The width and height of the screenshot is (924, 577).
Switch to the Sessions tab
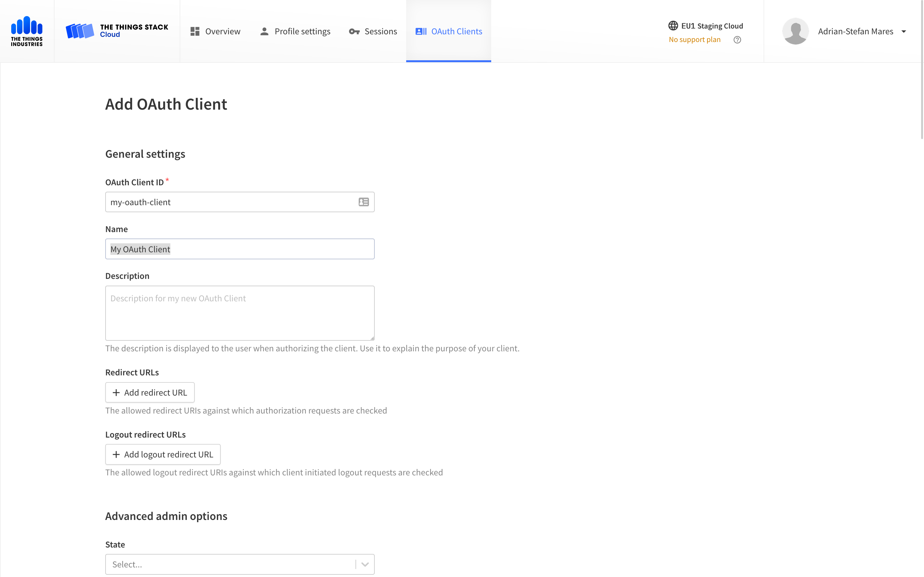373,31
